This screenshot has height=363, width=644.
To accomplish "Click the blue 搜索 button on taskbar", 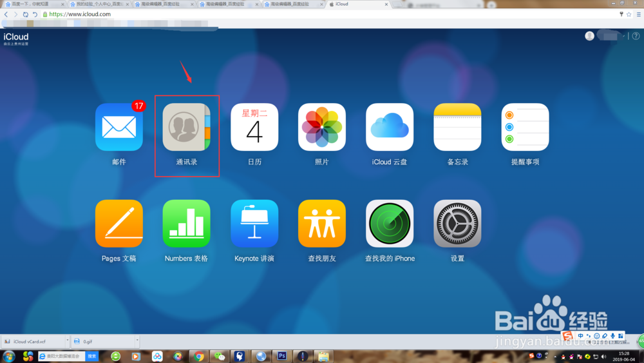I will tap(92, 356).
